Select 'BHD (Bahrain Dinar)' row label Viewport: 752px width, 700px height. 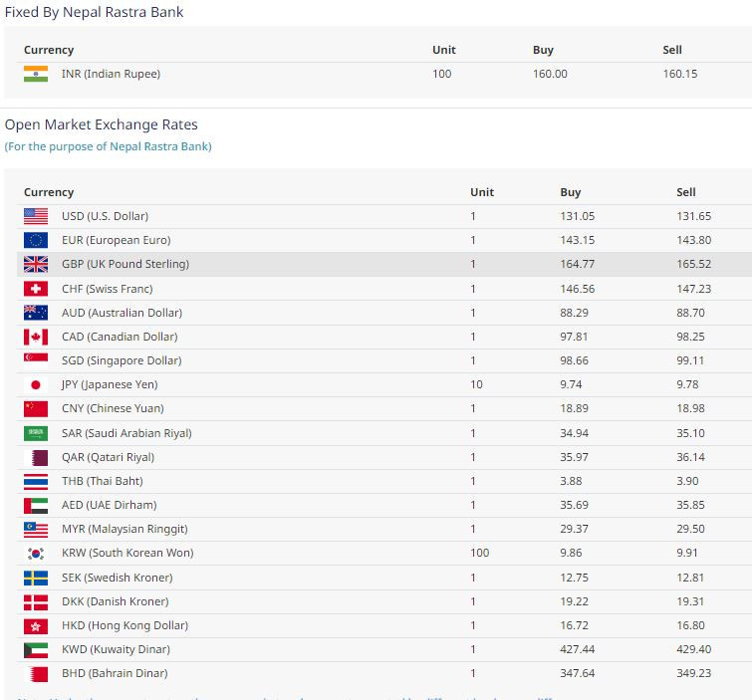[115, 674]
